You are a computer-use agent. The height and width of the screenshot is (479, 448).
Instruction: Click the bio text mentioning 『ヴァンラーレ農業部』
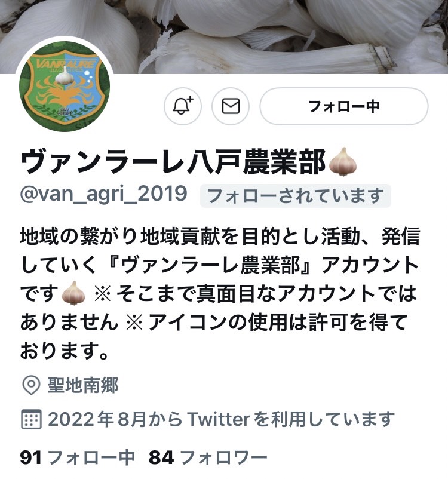[x=209, y=265]
